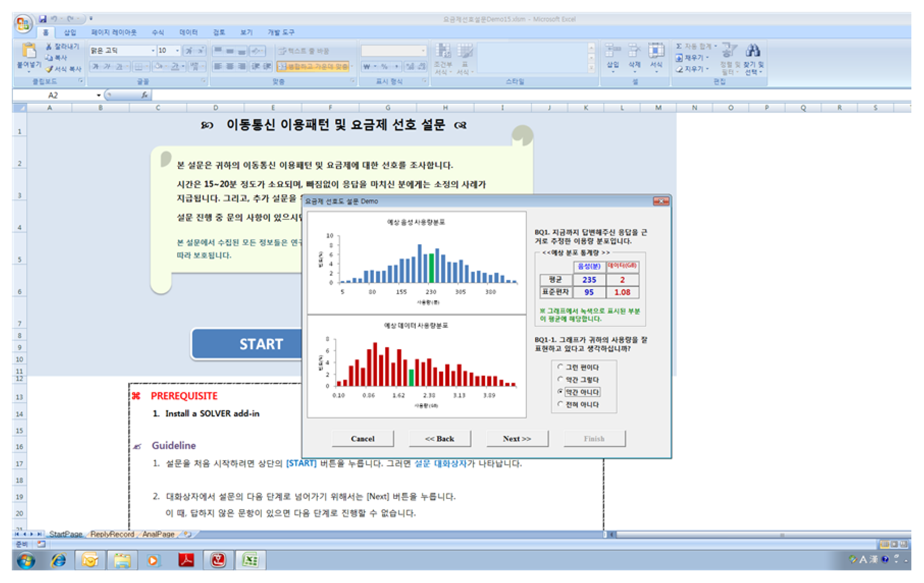Select the '전혀 아니다' radio option
This screenshot has width=924, height=583.
click(x=560, y=404)
